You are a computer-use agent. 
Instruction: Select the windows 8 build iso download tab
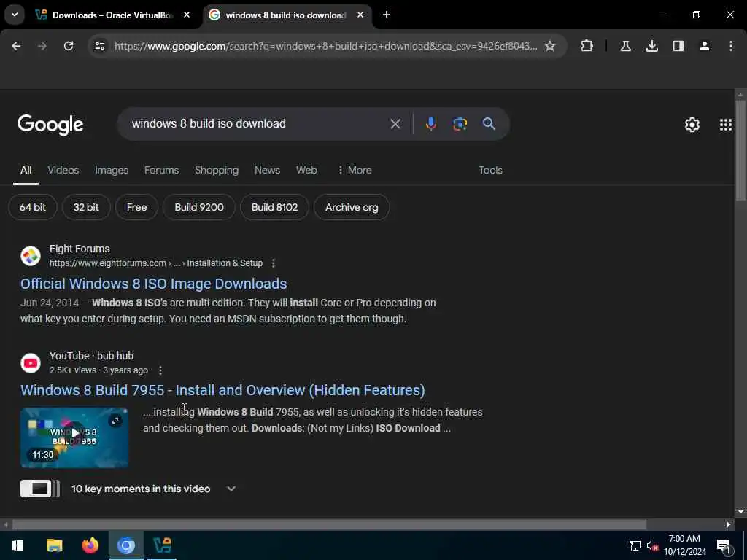287,15
